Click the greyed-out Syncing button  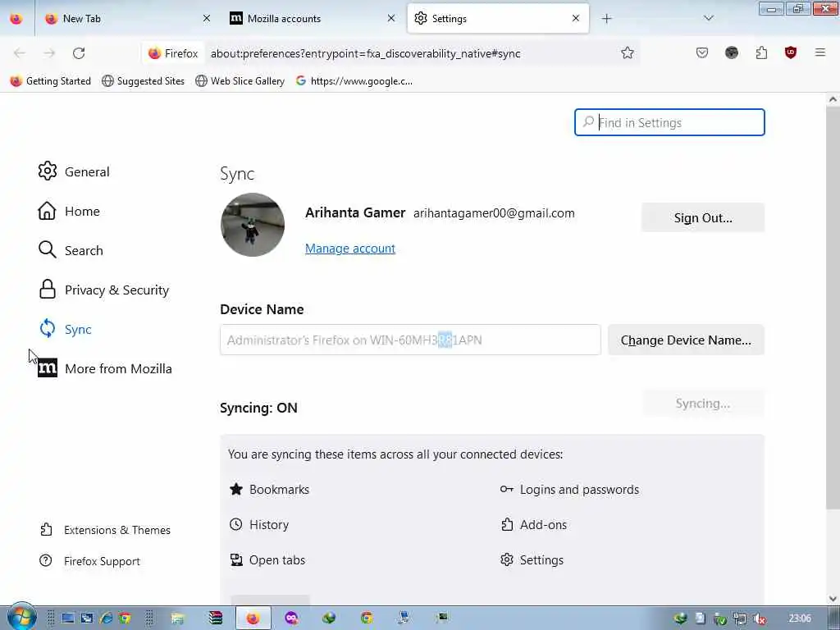click(703, 404)
